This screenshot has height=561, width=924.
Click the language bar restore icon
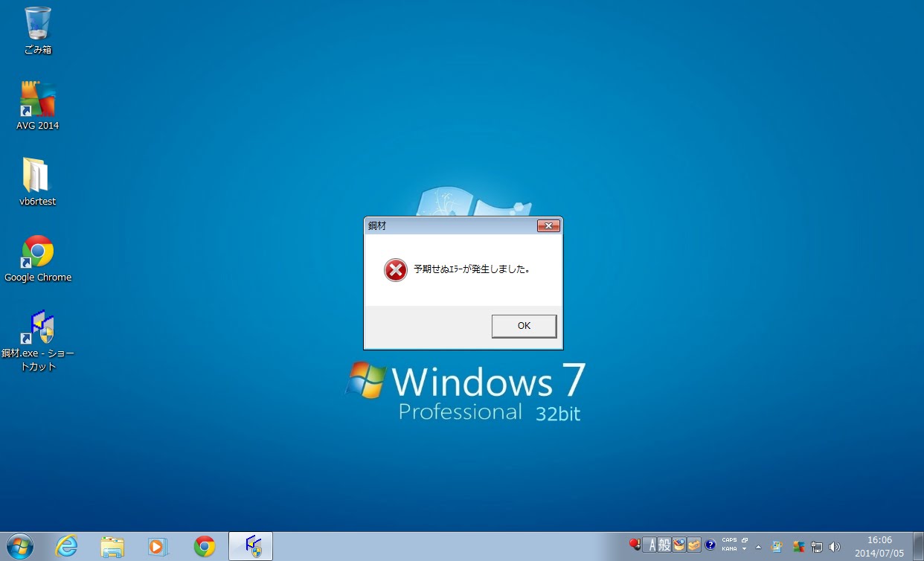[744, 540]
